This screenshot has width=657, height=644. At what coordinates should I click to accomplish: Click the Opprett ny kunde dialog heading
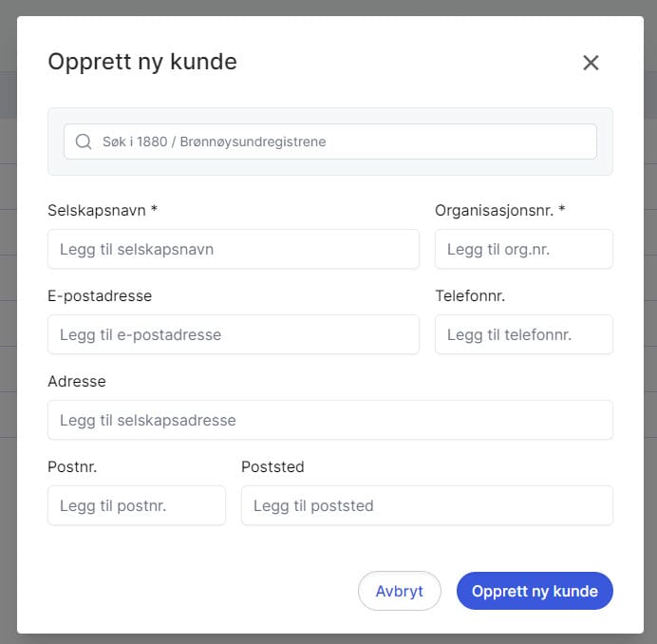coord(142,62)
